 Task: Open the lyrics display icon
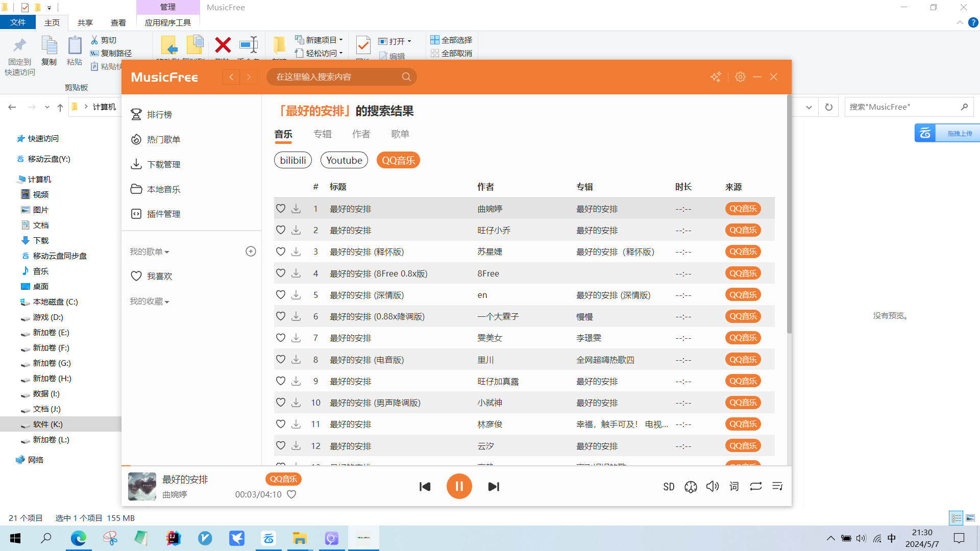pyautogui.click(x=734, y=486)
